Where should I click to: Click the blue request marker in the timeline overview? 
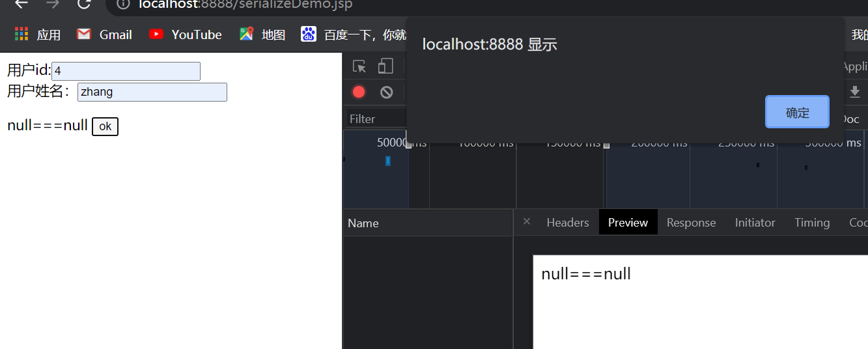click(388, 161)
